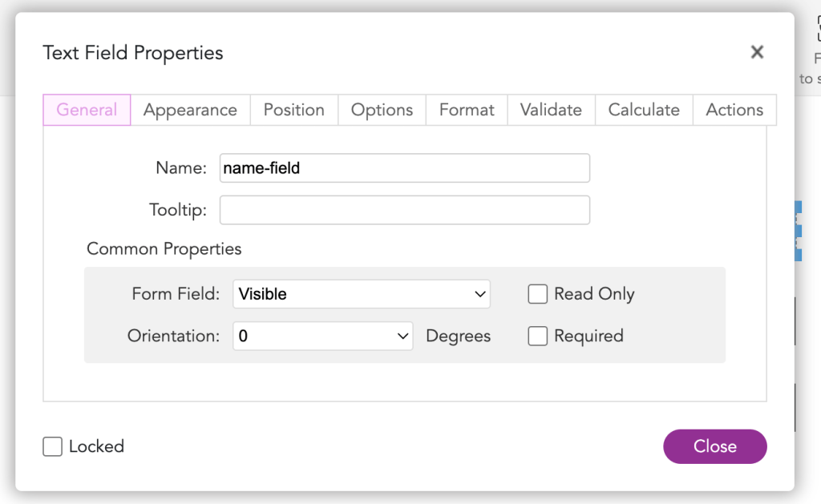Viewport: 821px width, 504px height.
Task: Close the Text Field Properties dialog with X
Action: coord(757,52)
